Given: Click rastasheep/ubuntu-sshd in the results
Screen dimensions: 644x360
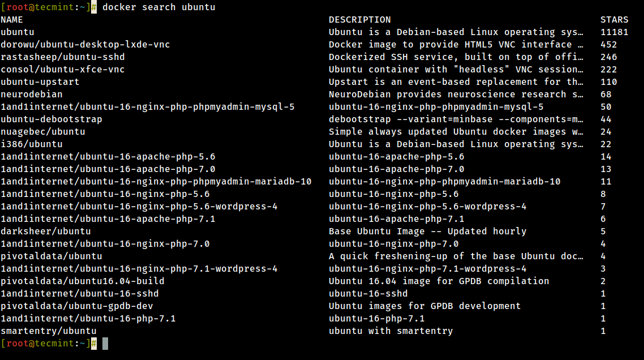Looking at the screenshot, I should click(62, 57).
